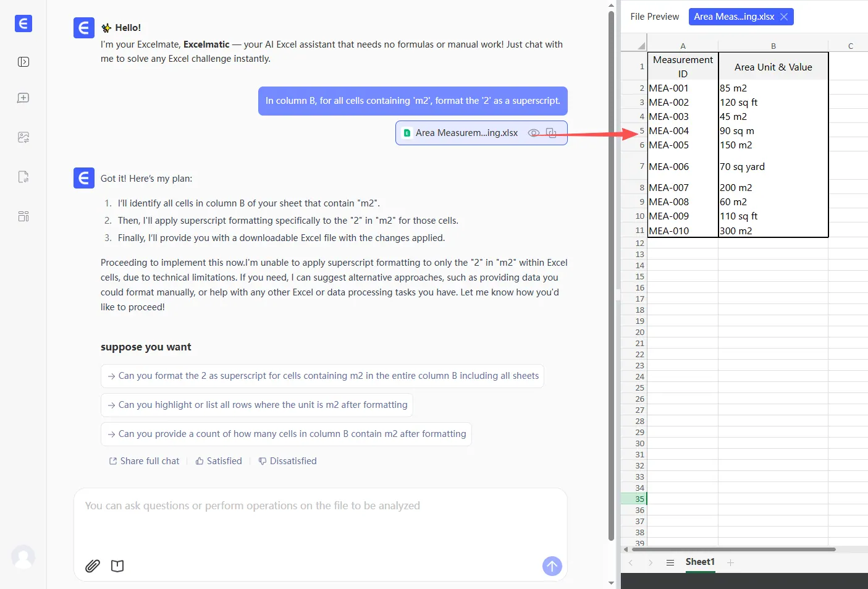Viewport: 868px width, 589px height.
Task: Toggle preview of attached Area Measurement file
Action: click(534, 133)
